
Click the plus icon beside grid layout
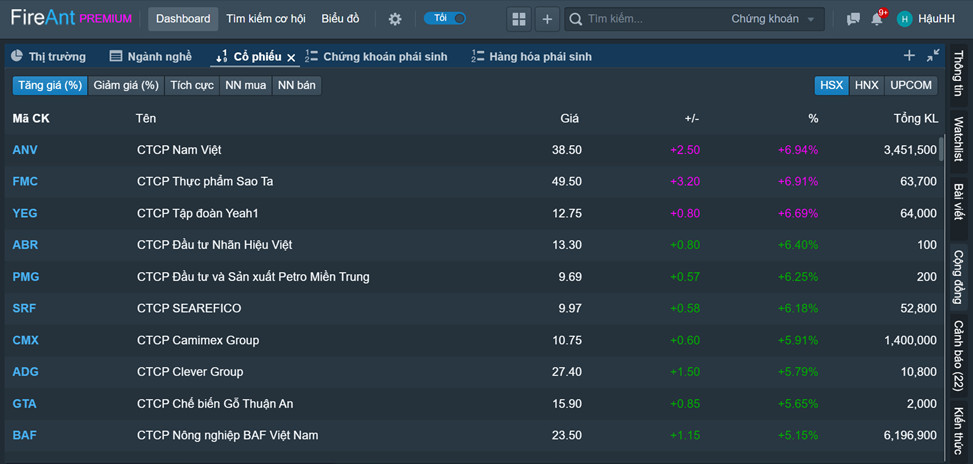point(547,19)
